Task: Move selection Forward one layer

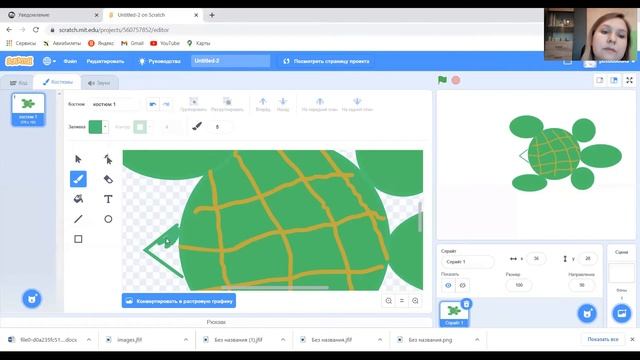Action: coord(263,104)
